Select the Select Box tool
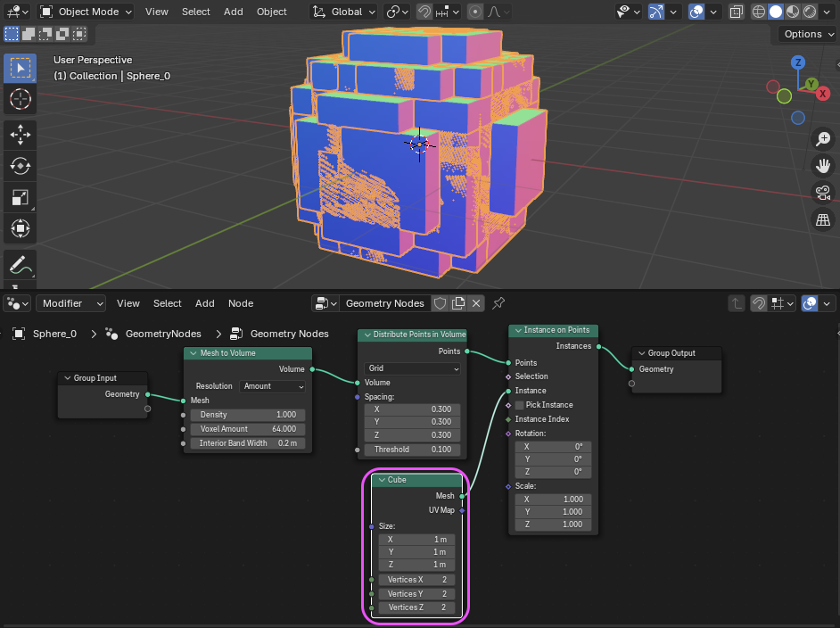Viewport: 840px width, 628px height. point(20,68)
